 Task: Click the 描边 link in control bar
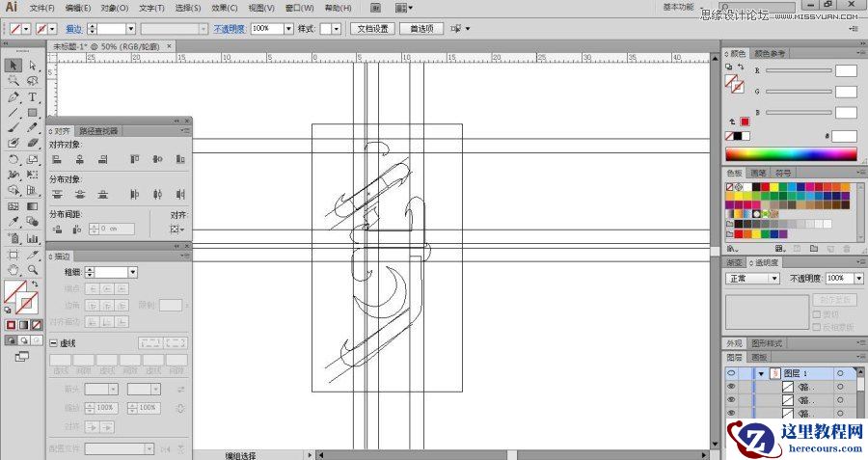[x=73, y=29]
